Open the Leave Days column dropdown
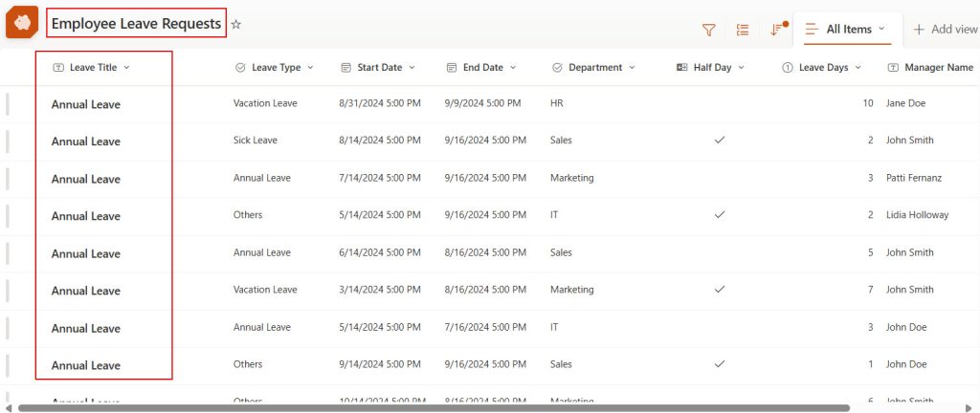 click(858, 67)
